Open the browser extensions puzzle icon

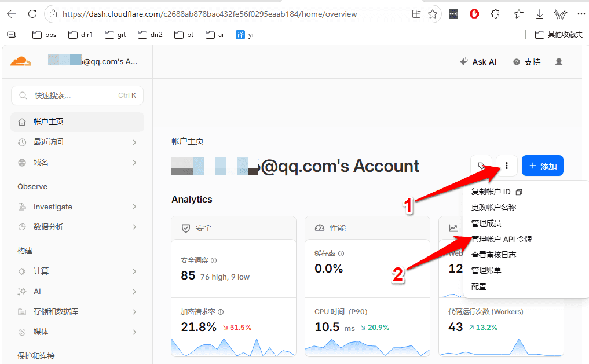[495, 14]
